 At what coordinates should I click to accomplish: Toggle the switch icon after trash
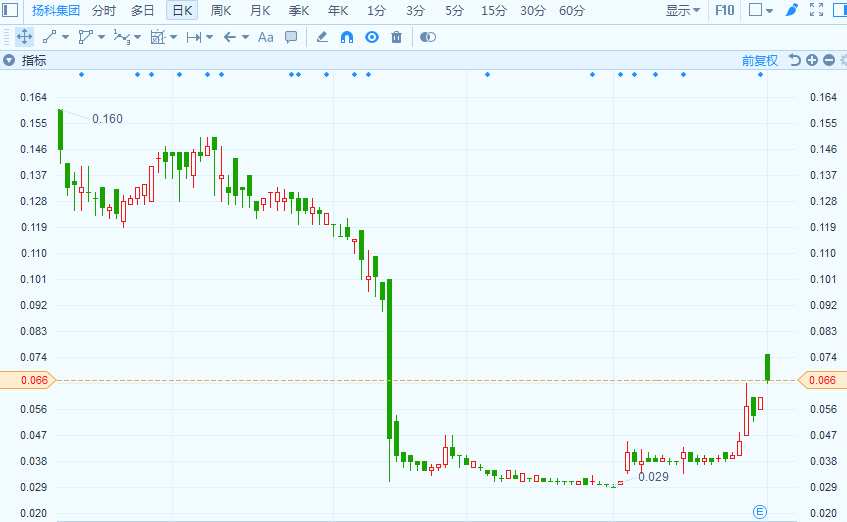[x=428, y=37]
